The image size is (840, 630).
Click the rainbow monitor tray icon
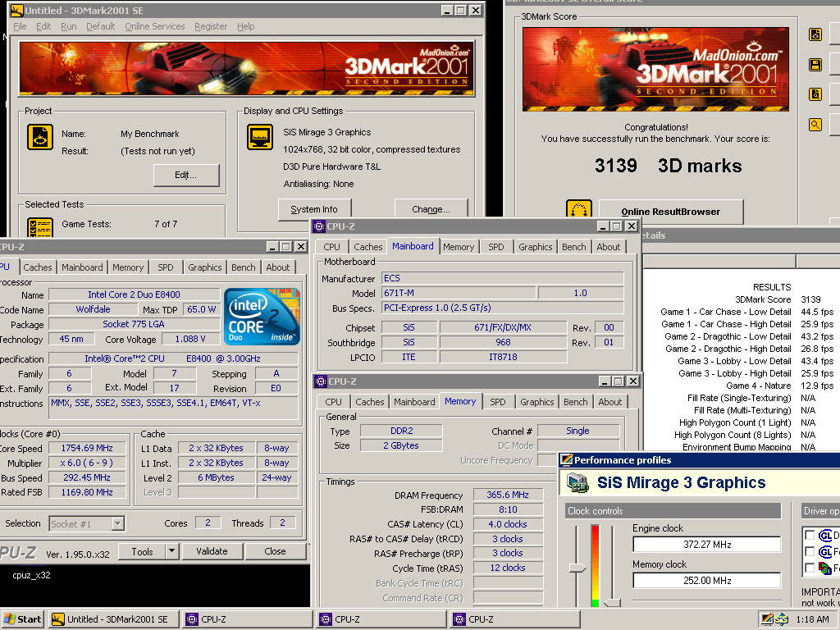point(767,619)
